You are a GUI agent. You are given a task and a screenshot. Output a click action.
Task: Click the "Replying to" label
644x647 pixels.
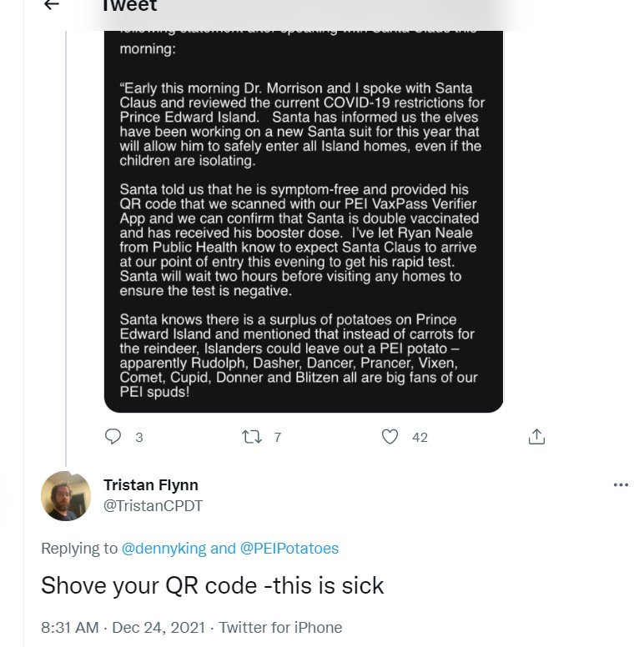(79, 548)
